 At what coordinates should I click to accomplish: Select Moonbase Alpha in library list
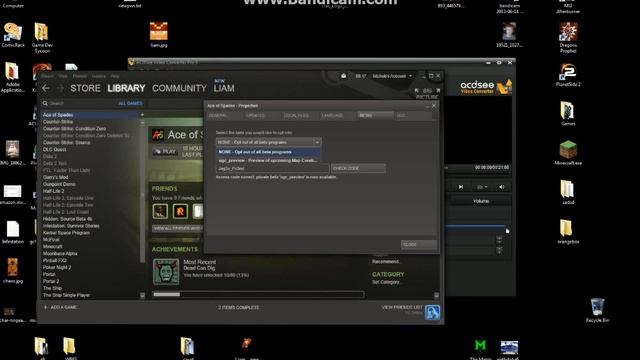(x=60, y=253)
